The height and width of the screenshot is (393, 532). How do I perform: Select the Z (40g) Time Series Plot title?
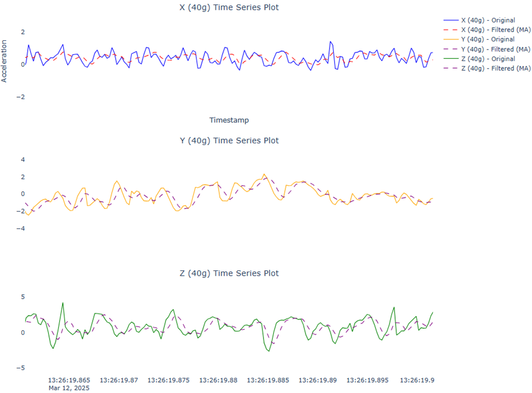coord(229,273)
